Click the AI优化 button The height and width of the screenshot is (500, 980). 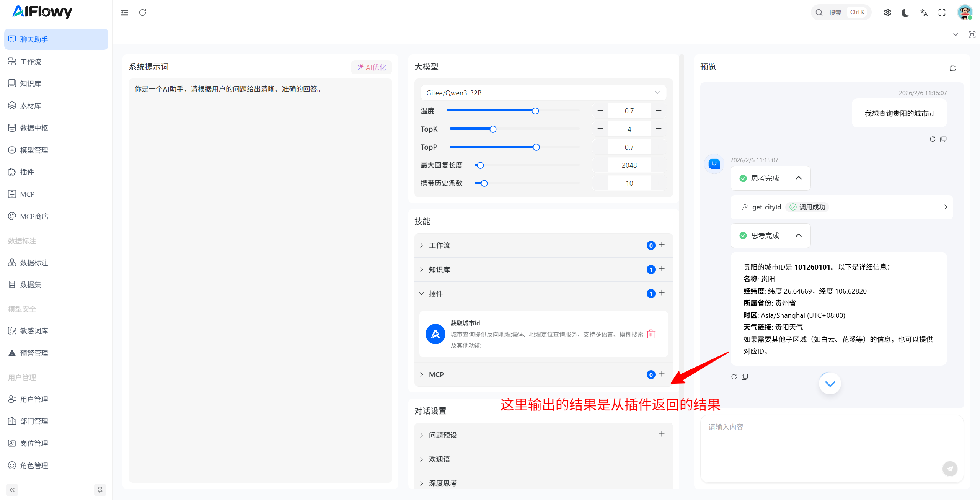pyautogui.click(x=371, y=67)
